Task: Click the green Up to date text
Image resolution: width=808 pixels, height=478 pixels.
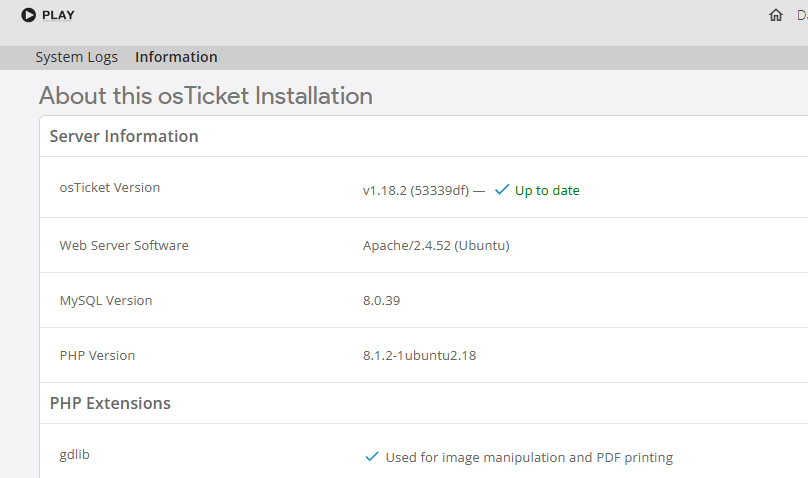Action: click(547, 190)
